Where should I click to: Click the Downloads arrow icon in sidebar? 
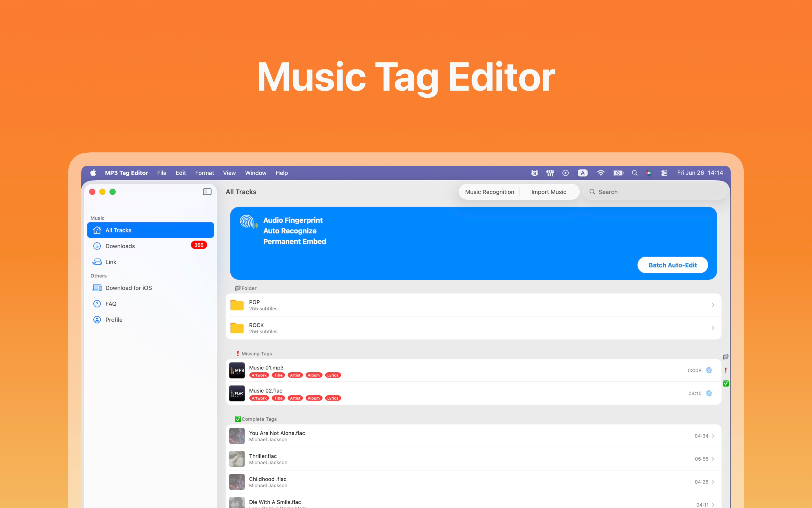97,246
